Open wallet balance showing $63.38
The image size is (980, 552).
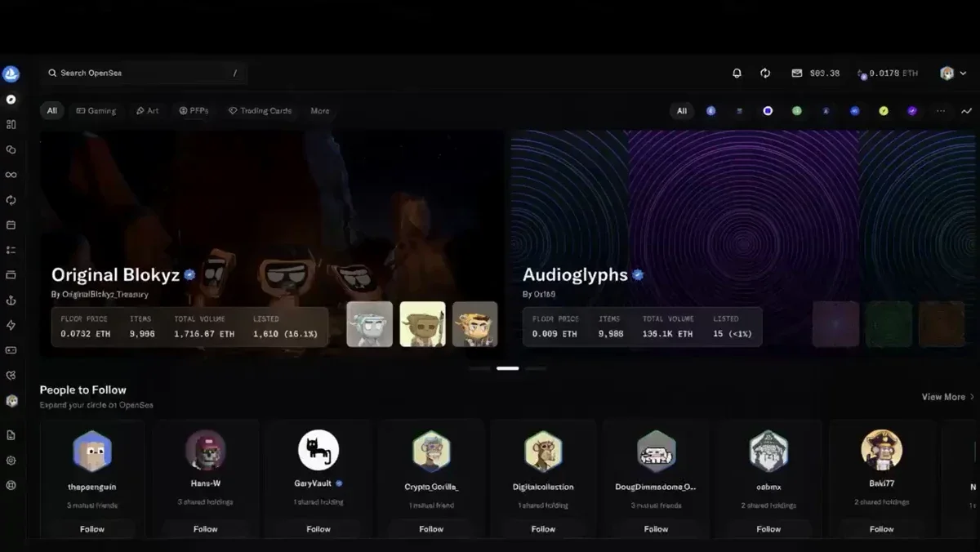[815, 73]
